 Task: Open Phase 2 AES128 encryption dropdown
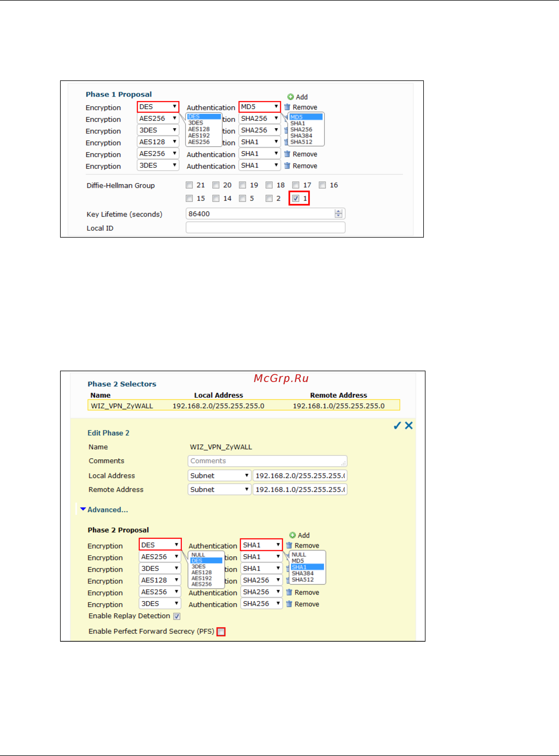click(160, 580)
